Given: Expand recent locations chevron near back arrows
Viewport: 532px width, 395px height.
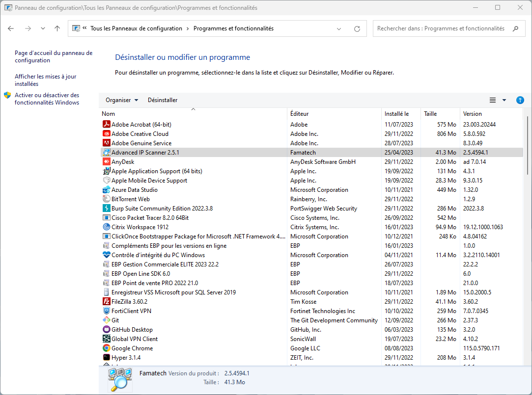Looking at the screenshot, I should [43, 29].
